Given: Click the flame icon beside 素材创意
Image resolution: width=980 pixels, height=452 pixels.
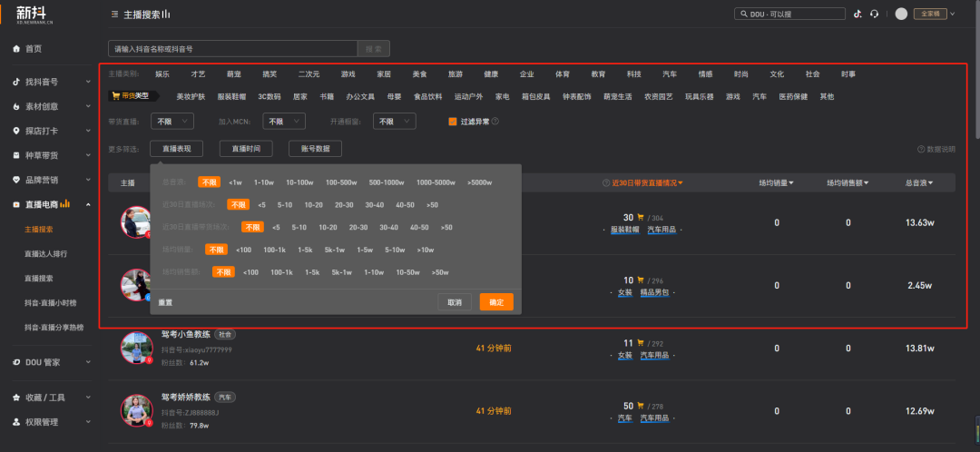Looking at the screenshot, I should 16,106.
